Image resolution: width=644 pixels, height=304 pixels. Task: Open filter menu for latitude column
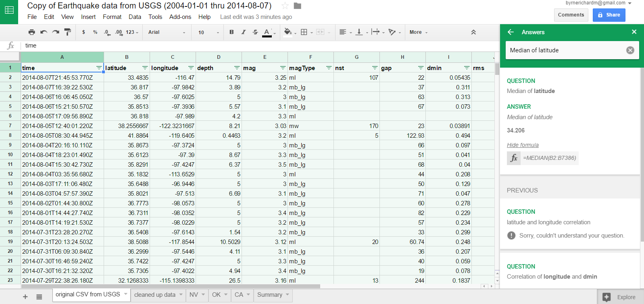pos(145,68)
